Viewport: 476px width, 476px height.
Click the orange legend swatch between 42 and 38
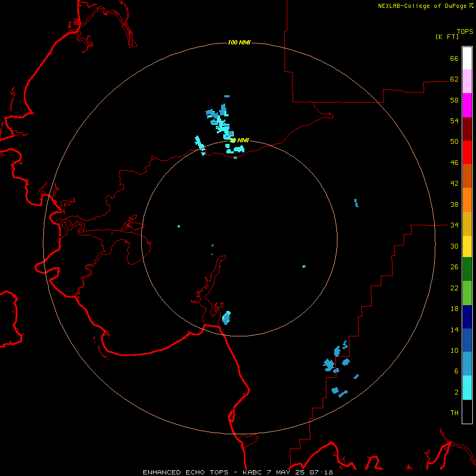pos(467,200)
